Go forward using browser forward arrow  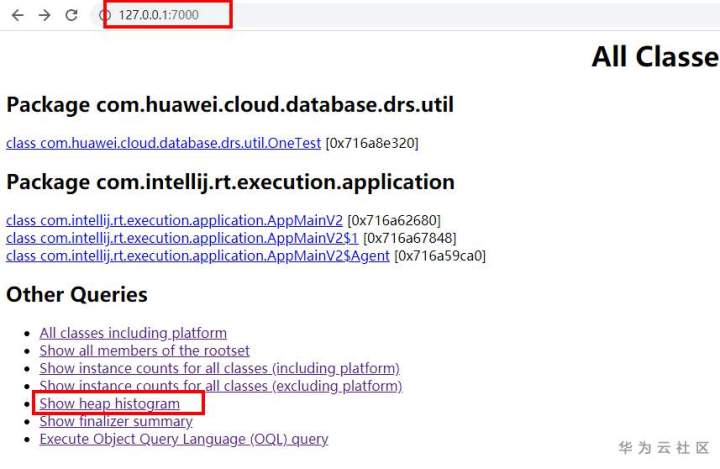[x=45, y=15]
